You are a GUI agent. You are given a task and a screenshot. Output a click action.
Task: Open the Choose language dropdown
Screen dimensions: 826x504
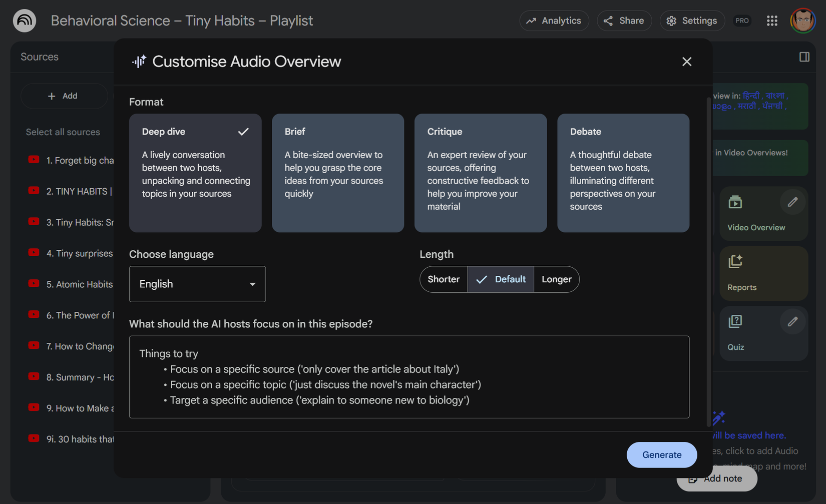coord(197,284)
